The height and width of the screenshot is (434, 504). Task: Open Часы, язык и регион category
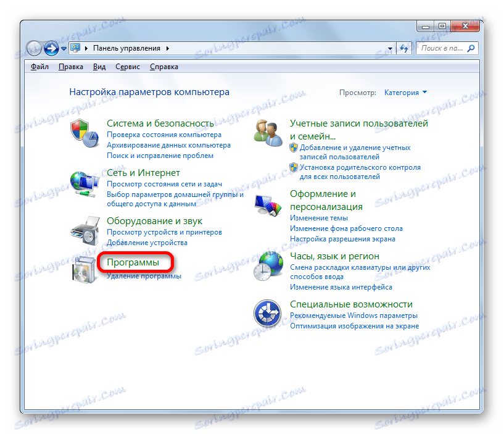coord(334,256)
